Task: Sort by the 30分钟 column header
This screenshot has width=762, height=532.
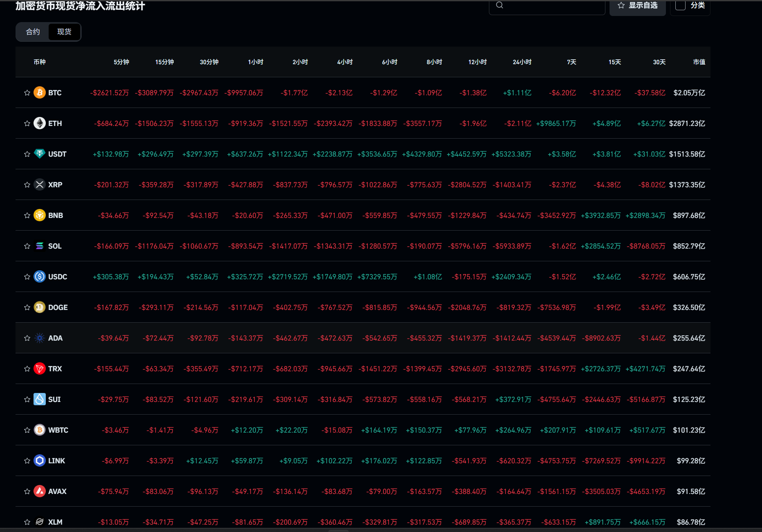Action: click(x=209, y=62)
